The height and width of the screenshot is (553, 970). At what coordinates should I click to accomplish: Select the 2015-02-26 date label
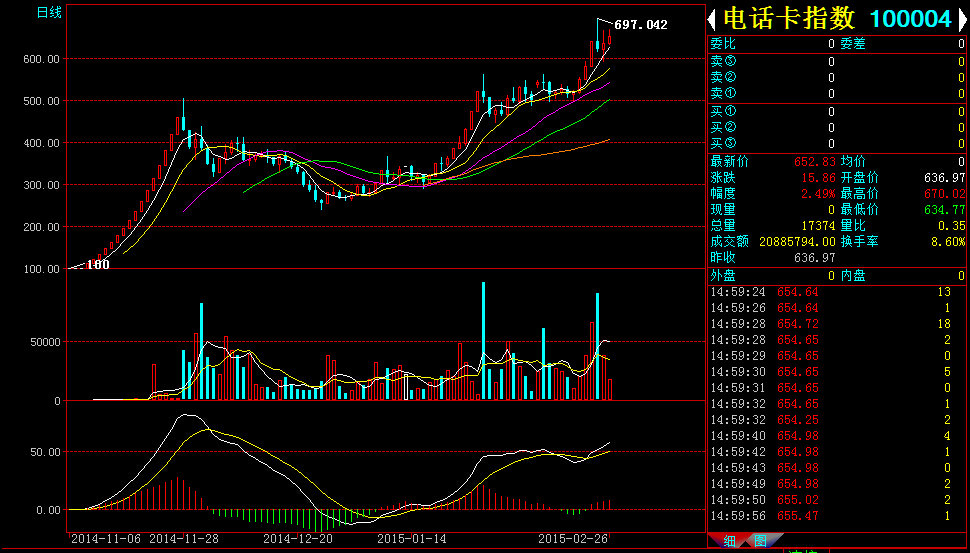(x=573, y=539)
